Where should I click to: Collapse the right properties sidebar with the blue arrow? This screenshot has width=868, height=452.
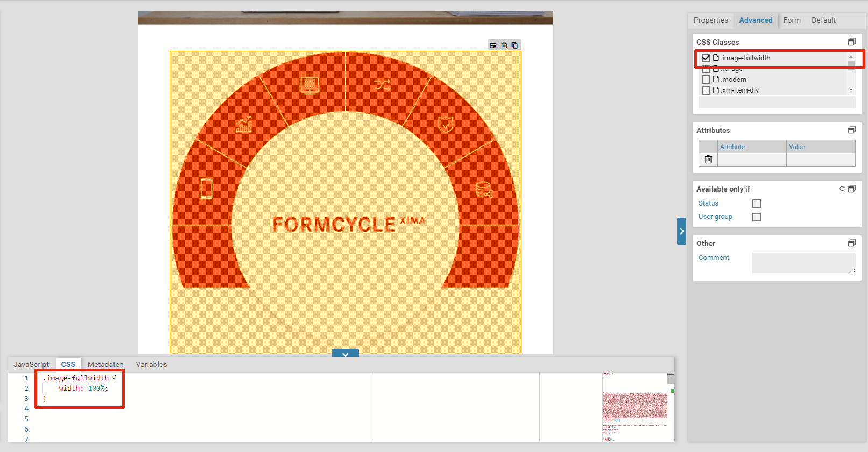coord(681,231)
